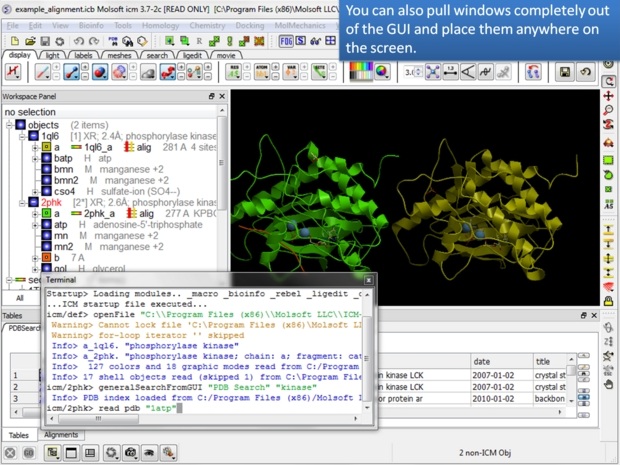Expand the cso4 sulfate-ion node
620x465 pixels.
[x=35, y=191]
